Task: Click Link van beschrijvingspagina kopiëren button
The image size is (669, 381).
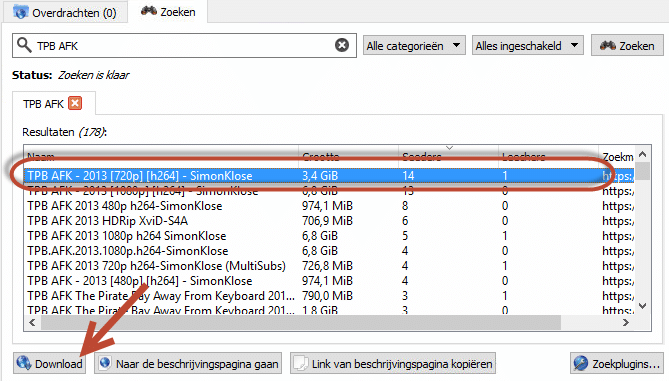Action: click(393, 364)
